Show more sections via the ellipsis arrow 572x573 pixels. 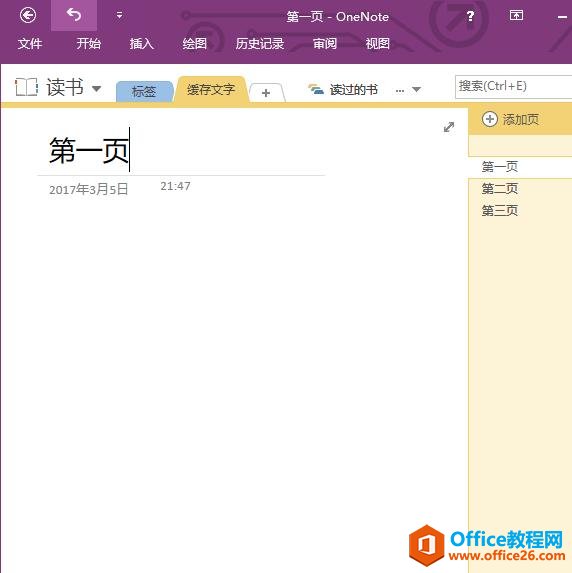pos(408,90)
